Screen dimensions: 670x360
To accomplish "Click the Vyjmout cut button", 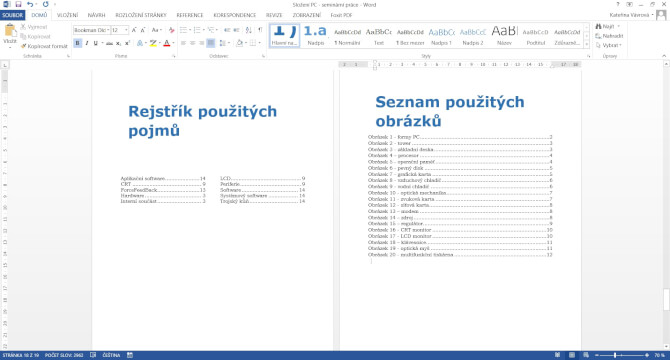I will [34, 27].
